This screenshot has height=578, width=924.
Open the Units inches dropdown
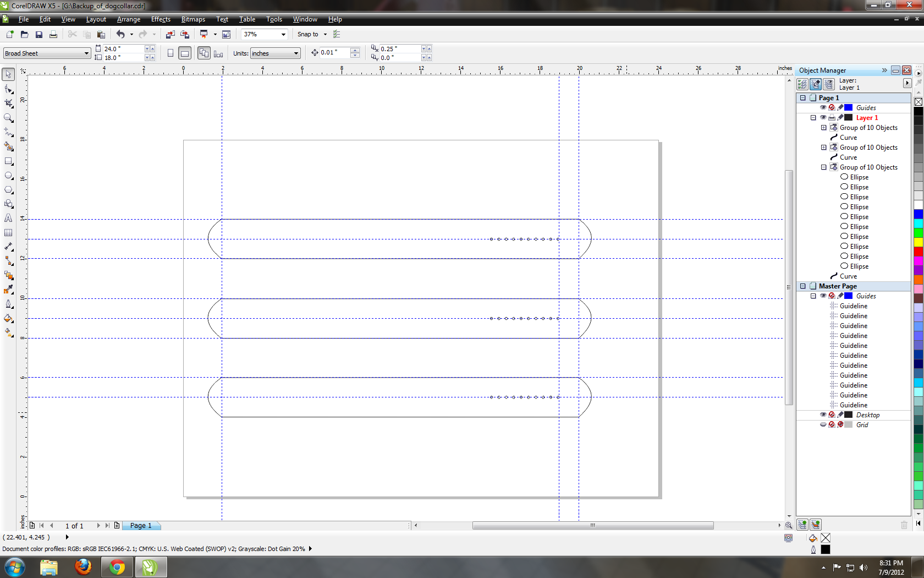tap(296, 53)
